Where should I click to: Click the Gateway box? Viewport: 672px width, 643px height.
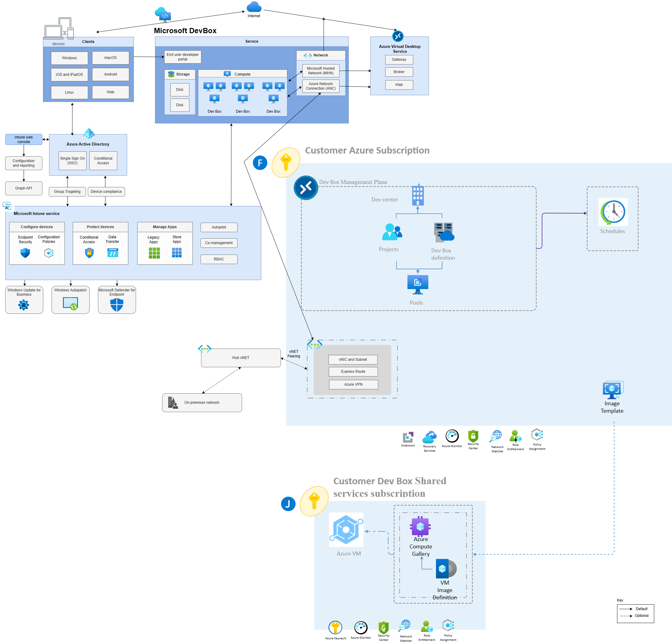pos(399,60)
